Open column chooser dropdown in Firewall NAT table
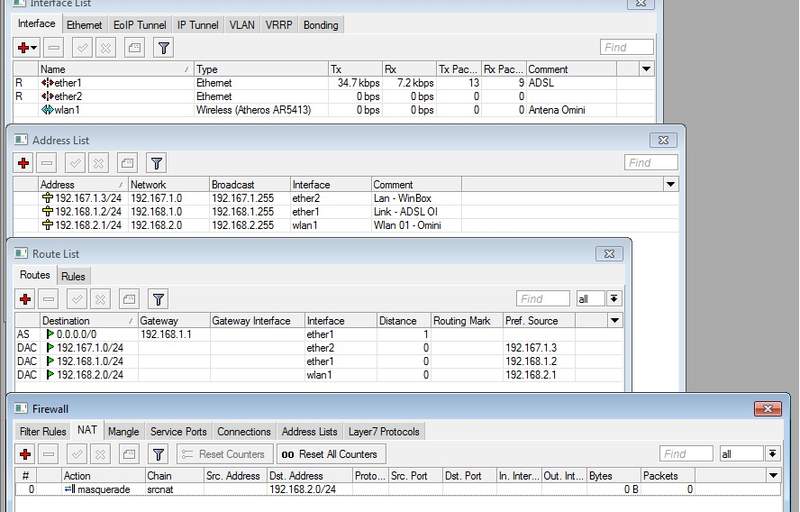 pos(773,475)
